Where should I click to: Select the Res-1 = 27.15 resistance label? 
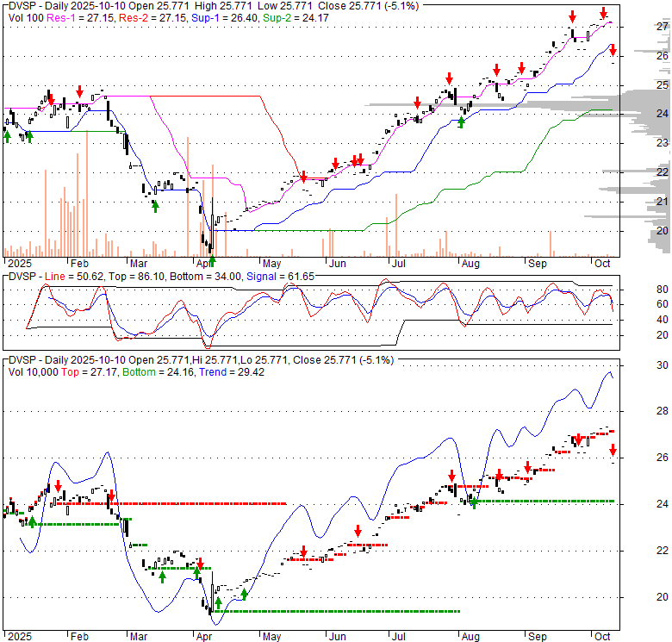[74, 16]
